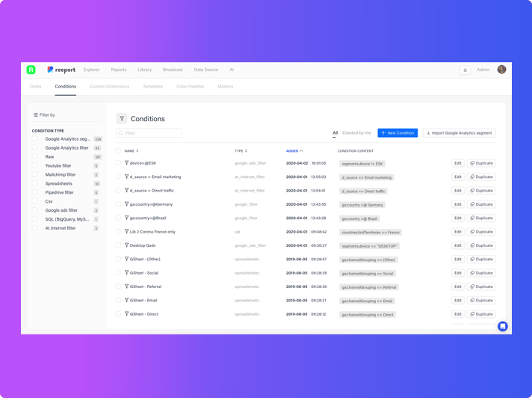Image resolution: width=532 pixels, height=398 pixels.
Task: Sort by the TYPE column arrows
Action: (x=246, y=151)
